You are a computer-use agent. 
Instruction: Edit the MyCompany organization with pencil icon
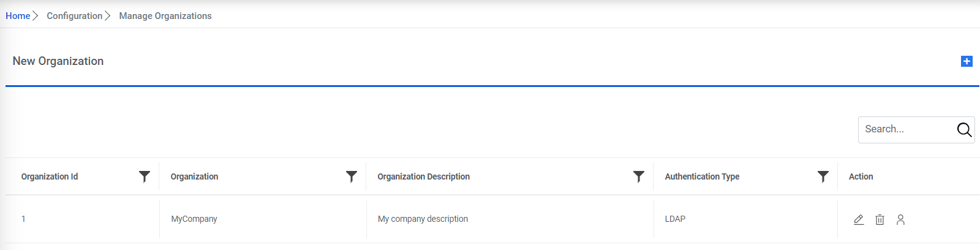(x=859, y=219)
